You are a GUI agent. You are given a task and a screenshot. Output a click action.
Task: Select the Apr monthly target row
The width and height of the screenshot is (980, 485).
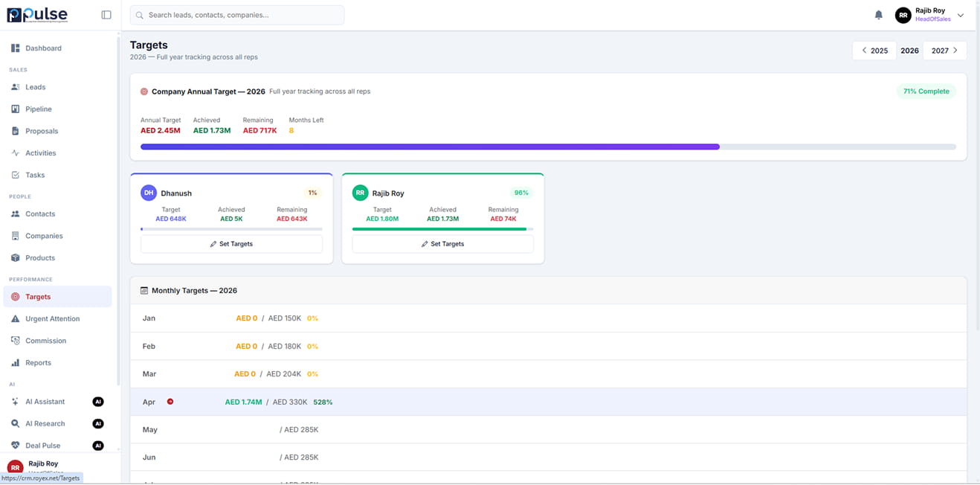(x=548, y=402)
